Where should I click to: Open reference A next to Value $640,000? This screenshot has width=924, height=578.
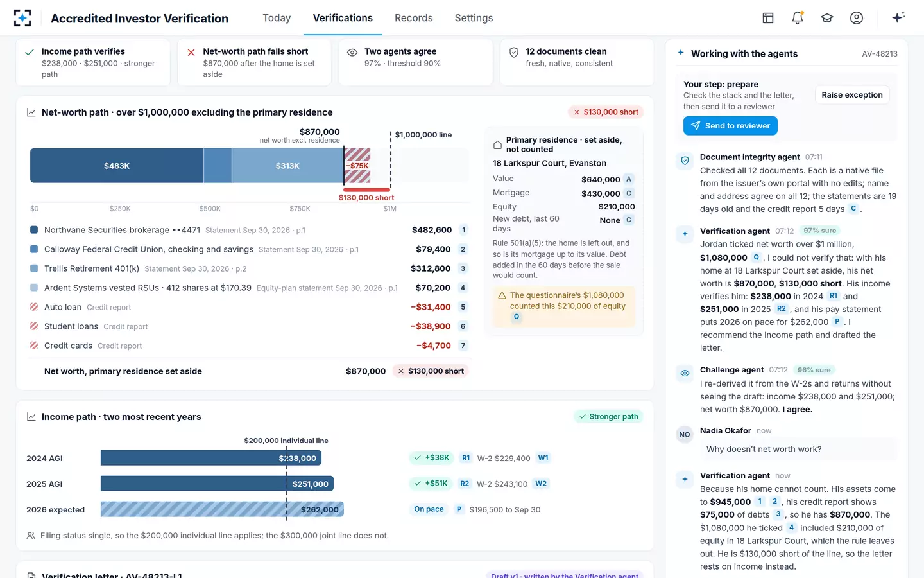pyautogui.click(x=629, y=179)
